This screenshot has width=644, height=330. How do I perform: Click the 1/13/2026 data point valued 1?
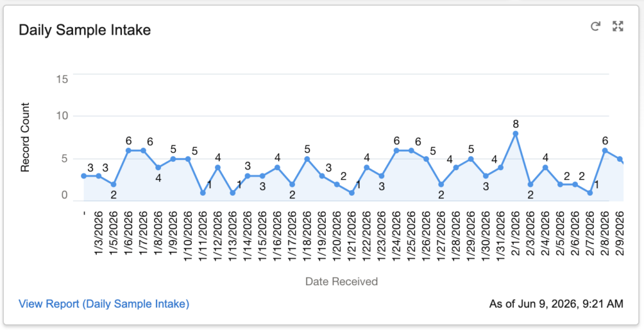click(233, 193)
